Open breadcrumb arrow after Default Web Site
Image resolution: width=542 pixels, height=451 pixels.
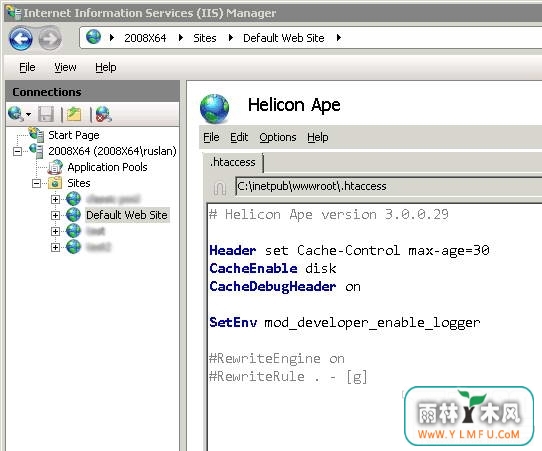339,37
